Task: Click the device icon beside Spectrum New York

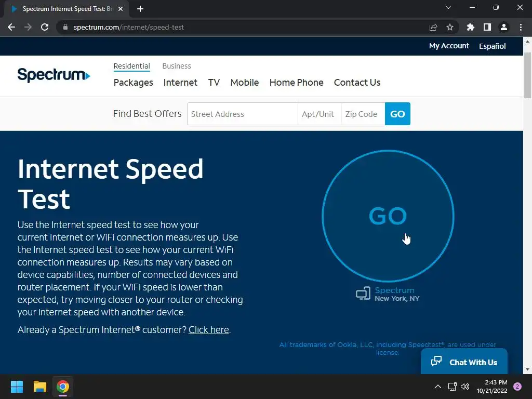Action: tap(363, 294)
